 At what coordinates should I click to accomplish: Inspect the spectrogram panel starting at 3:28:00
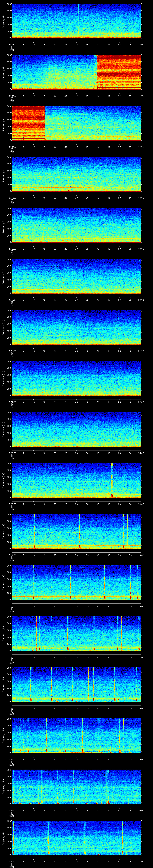(76, 736)
